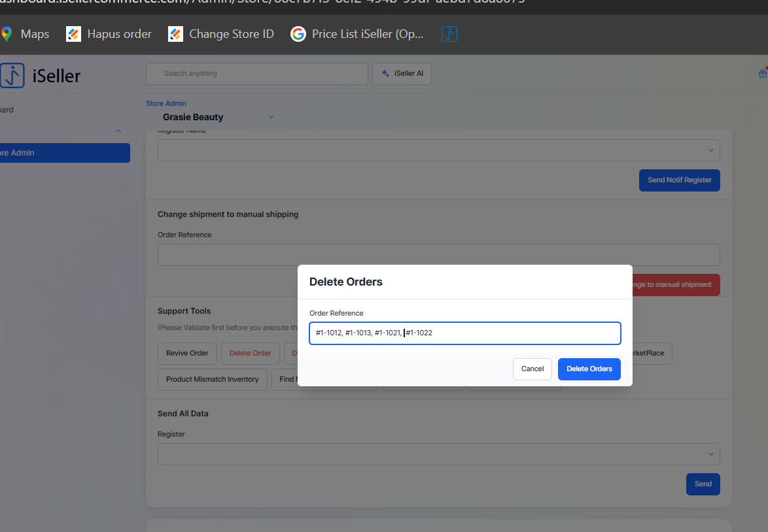Go to Dashboard in the sidebar

click(x=7, y=110)
